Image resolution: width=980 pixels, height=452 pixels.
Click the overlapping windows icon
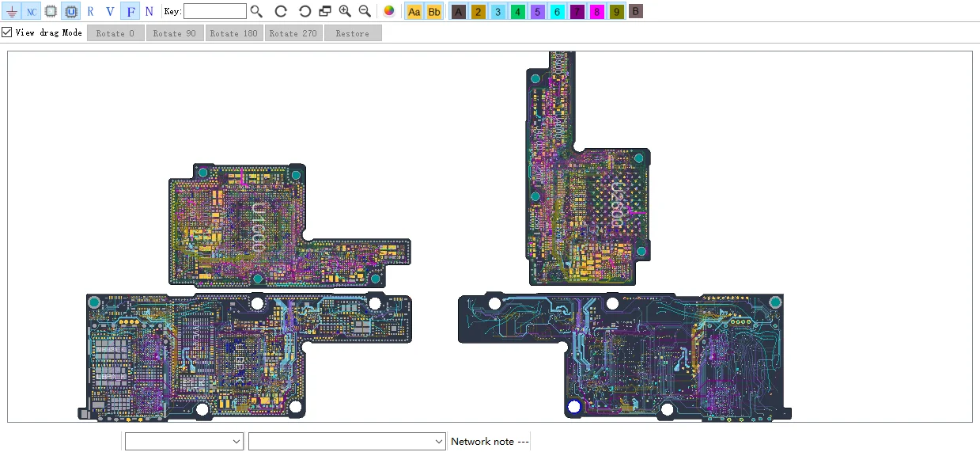click(x=325, y=11)
